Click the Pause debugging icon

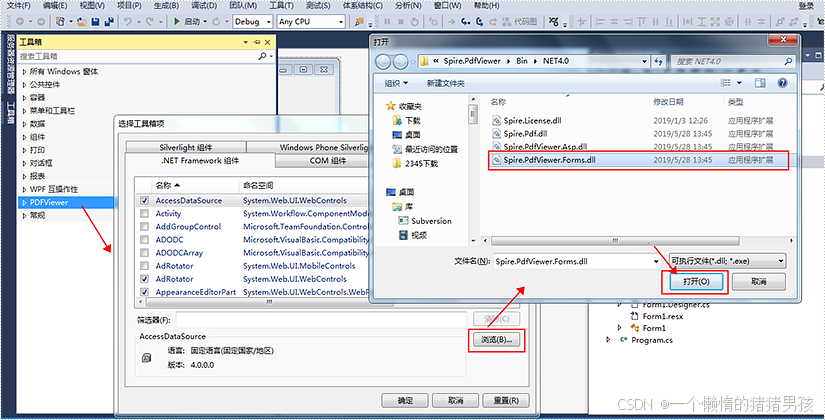point(387,22)
